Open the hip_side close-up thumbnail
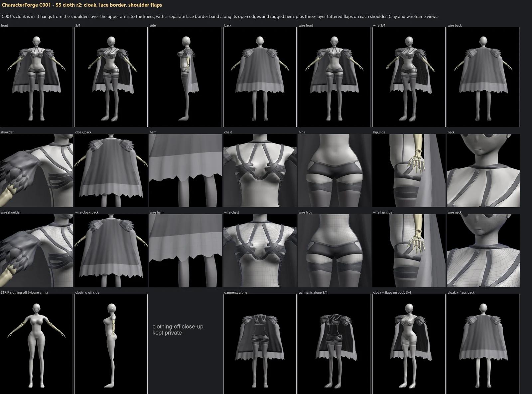This screenshot has width=532, height=394. click(x=409, y=170)
